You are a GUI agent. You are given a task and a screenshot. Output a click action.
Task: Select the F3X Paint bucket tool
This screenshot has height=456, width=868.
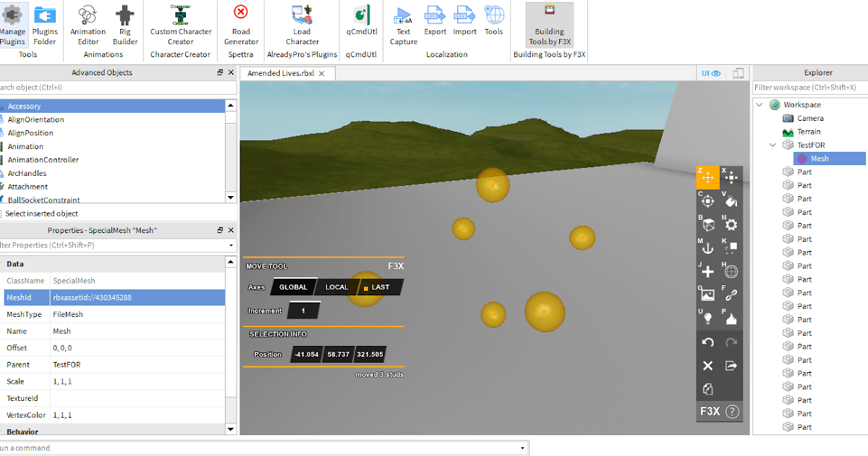(x=731, y=201)
